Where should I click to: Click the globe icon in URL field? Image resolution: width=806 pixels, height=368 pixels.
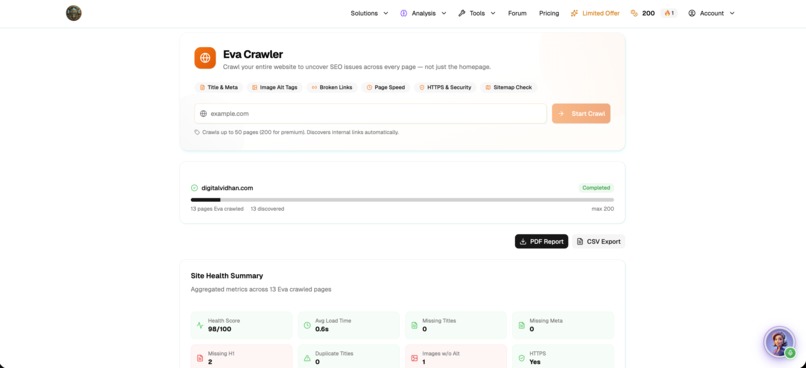point(204,114)
